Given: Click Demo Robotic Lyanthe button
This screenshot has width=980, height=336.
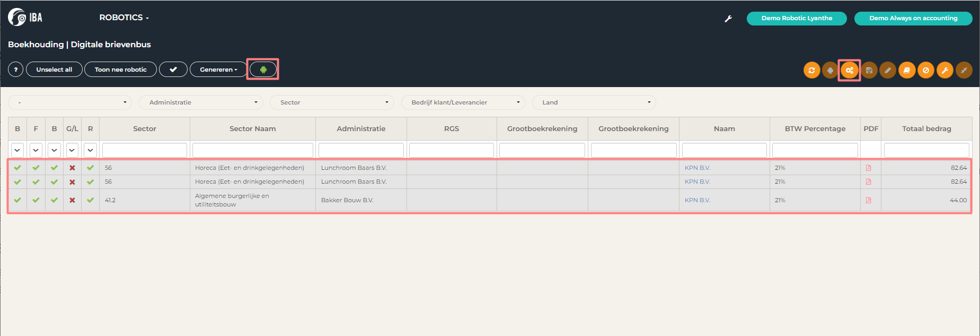Looking at the screenshot, I should pos(796,18).
